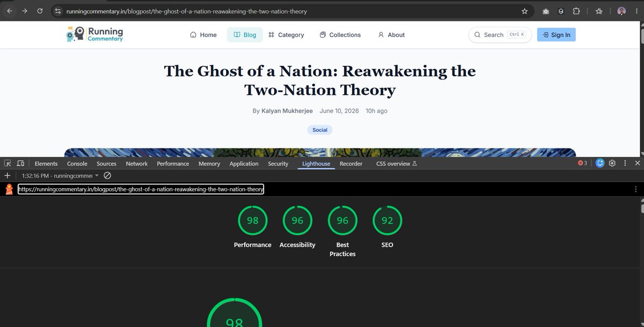Open the DevTools errors counter showing 3
The image size is (644, 327).
tap(582, 163)
